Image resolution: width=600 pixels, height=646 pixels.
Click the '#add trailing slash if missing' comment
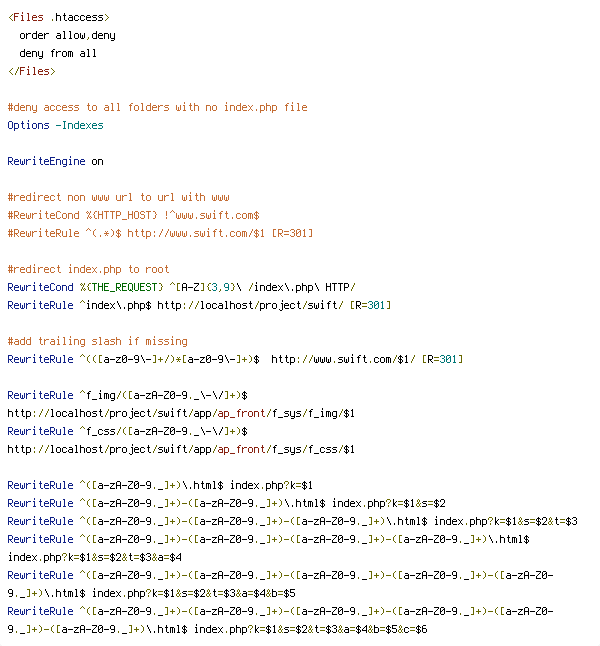97,341
